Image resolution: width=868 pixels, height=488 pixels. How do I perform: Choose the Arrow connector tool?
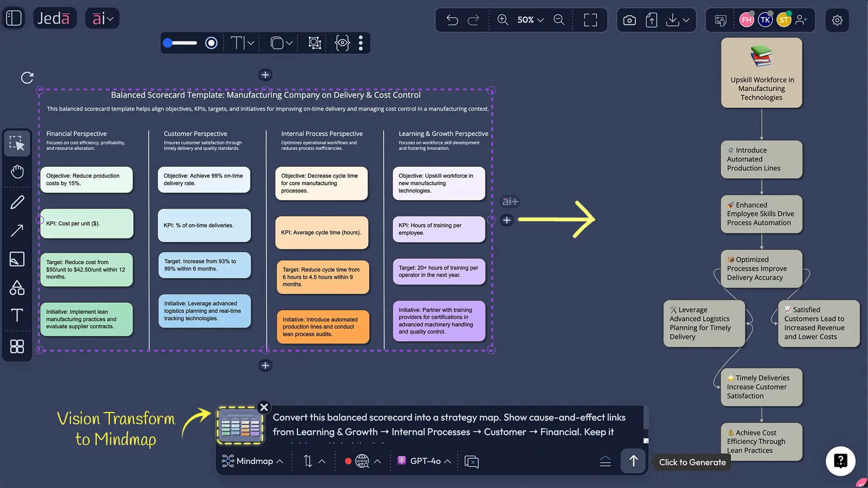(x=17, y=231)
